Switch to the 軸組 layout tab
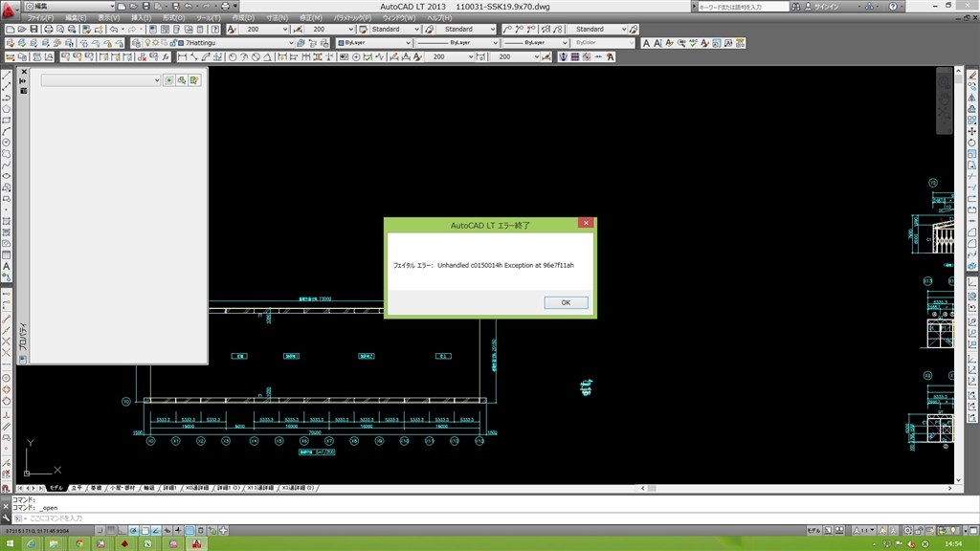The width and height of the screenshot is (980, 551). [148, 488]
